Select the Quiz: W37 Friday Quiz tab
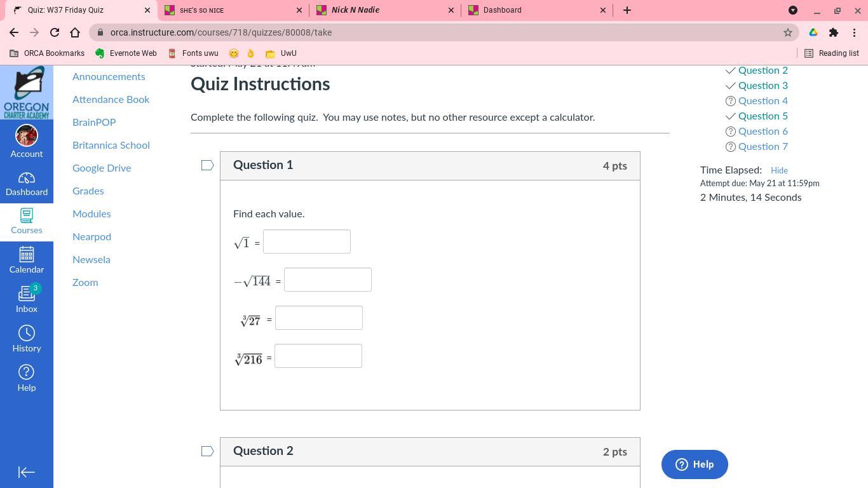The width and height of the screenshot is (868, 488). pos(81,10)
